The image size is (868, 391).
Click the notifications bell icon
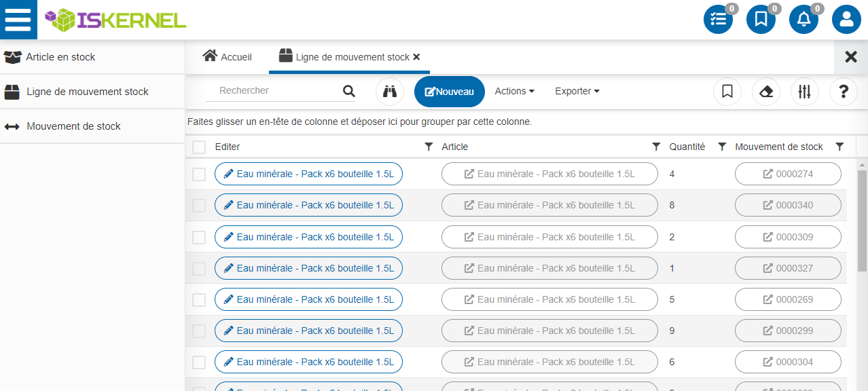coord(803,20)
